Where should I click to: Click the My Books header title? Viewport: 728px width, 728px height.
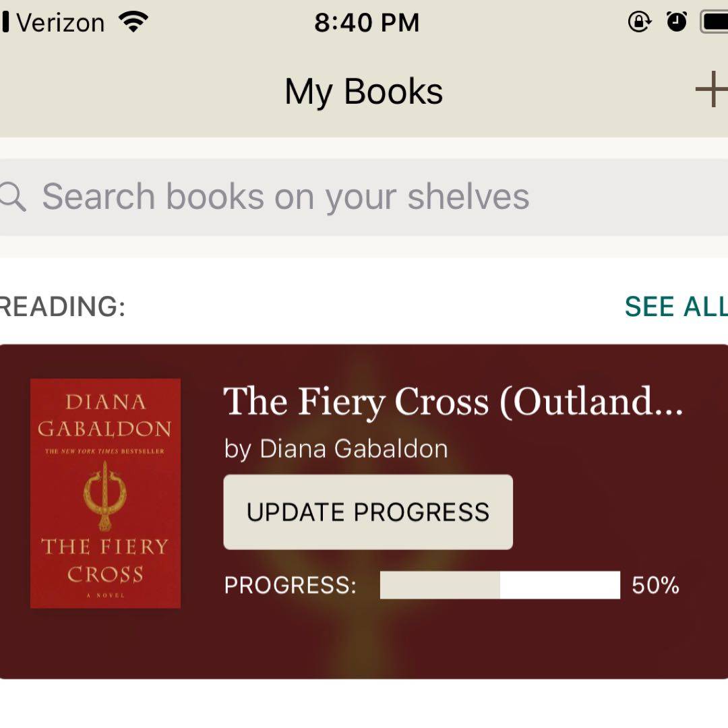pos(364,92)
